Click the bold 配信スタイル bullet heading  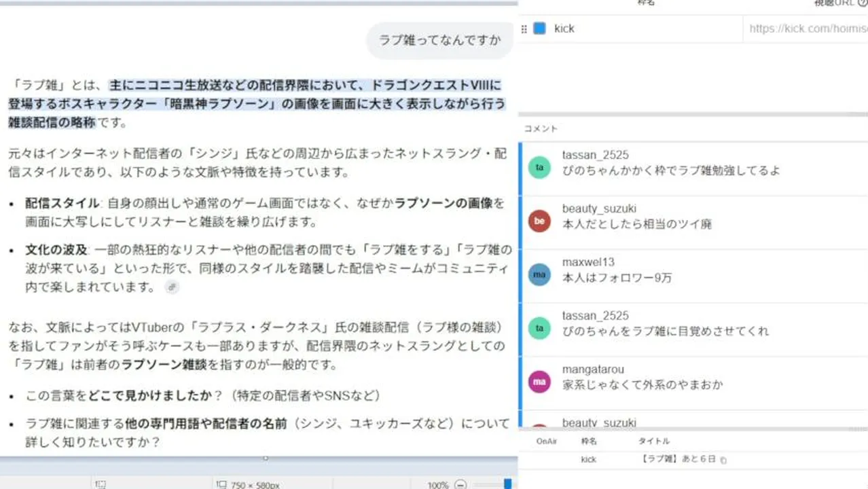point(62,204)
